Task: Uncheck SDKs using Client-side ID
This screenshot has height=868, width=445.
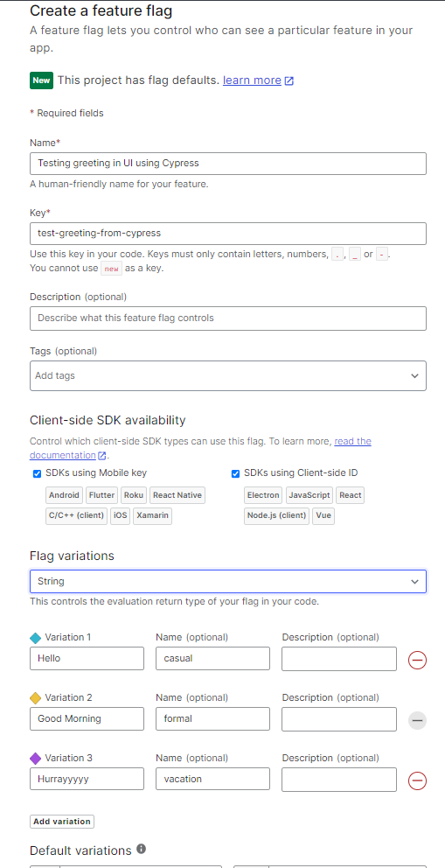Action: [x=235, y=474]
